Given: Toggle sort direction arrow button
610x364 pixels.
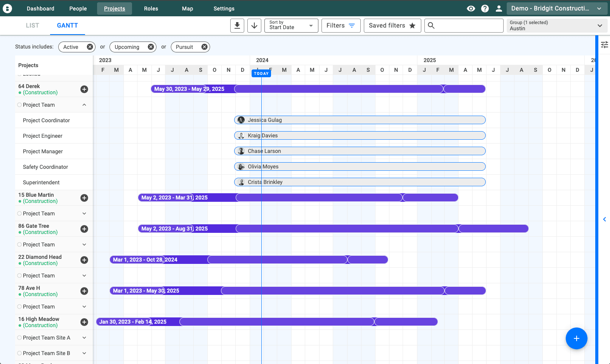Looking at the screenshot, I should (x=254, y=26).
